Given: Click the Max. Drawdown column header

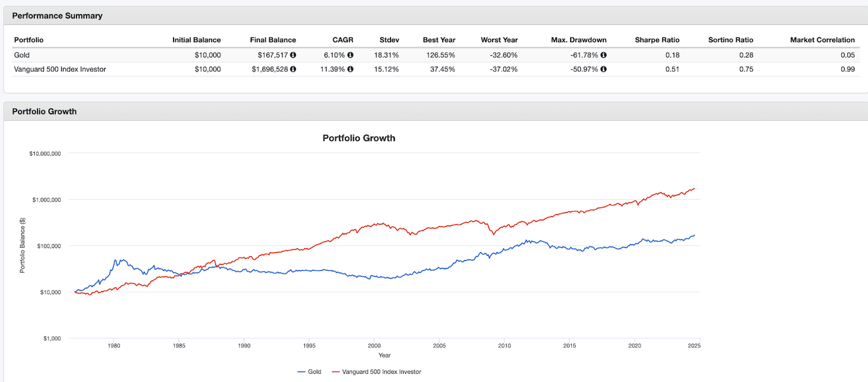Looking at the screenshot, I should [x=579, y=39].
